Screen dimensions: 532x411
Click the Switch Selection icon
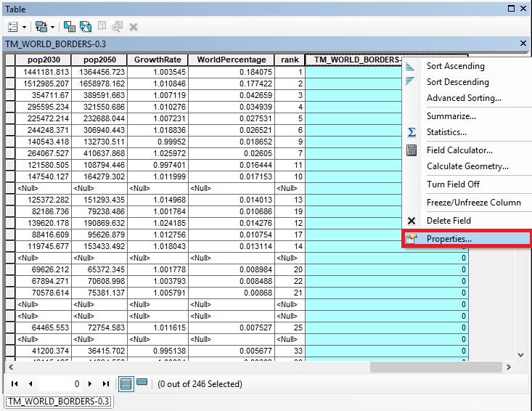click(x=86, y=26)
